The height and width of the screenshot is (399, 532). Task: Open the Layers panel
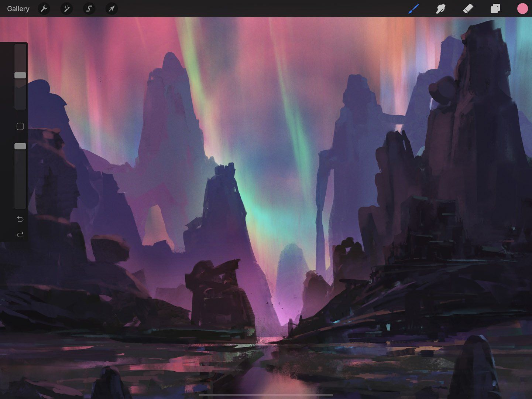[495, 8]
